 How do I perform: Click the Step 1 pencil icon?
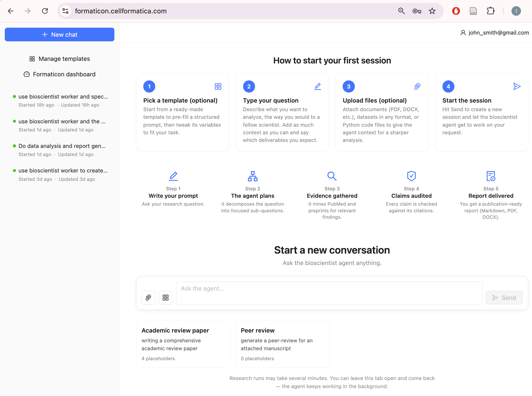point(173,176)
